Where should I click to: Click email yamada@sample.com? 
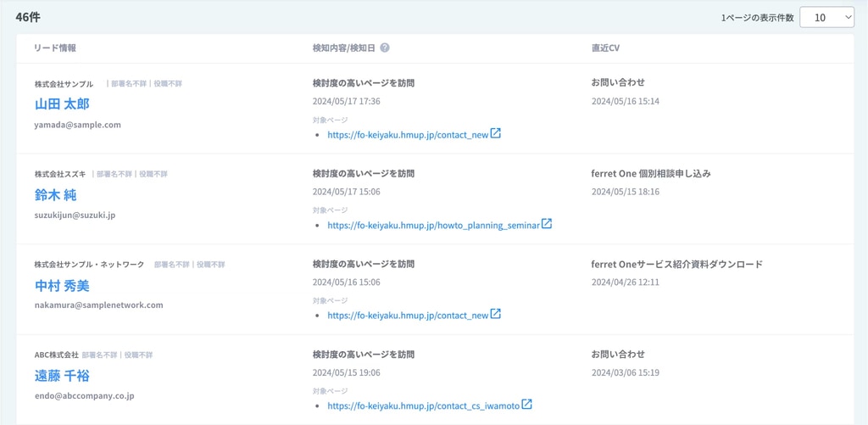(x=77, y=125)
